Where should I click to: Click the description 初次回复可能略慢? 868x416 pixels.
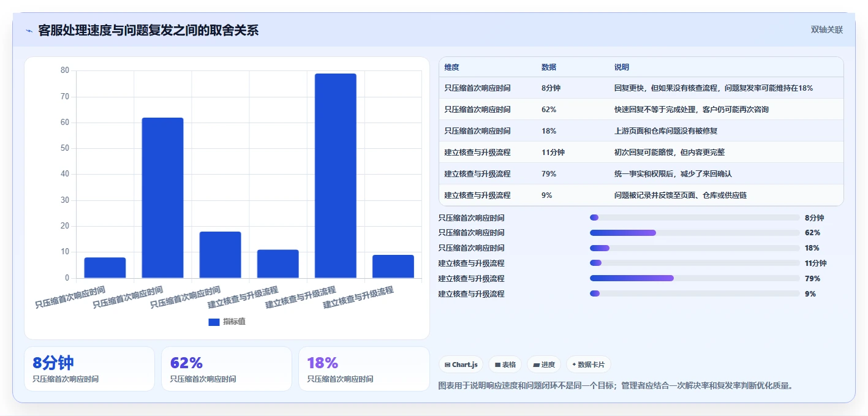click(x=670, y=153)
